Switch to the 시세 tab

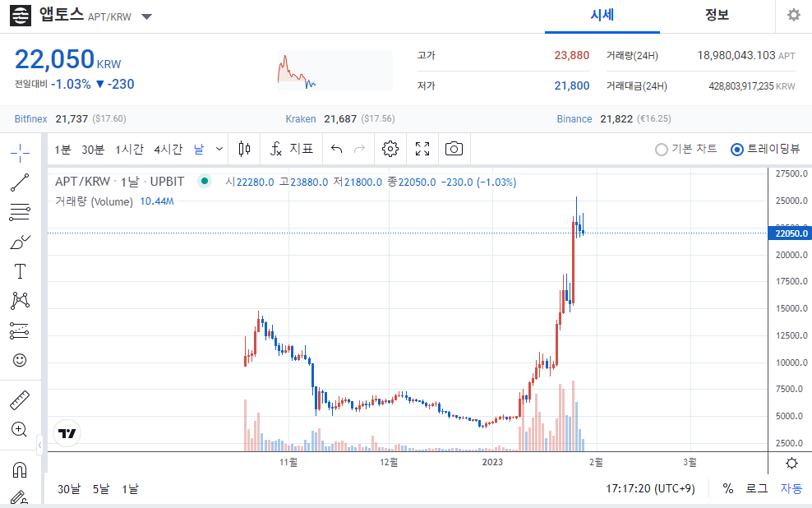click(x=602, y=16)
